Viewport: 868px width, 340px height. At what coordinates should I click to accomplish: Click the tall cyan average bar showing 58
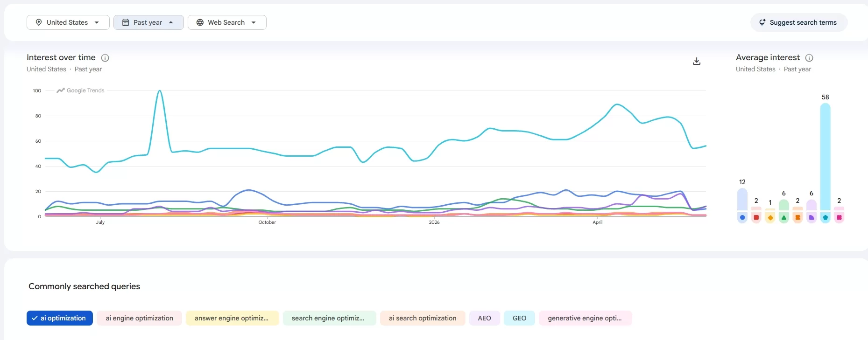click(x=826, y=157)
